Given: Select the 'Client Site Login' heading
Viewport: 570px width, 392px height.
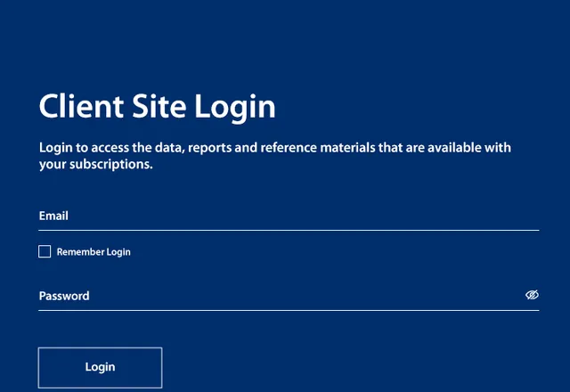Looking at the screenshot, I should [x=157, y=107].
